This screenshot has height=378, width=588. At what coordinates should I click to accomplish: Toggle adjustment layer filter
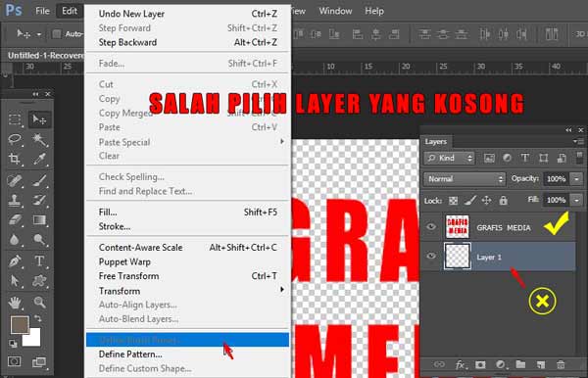point(507,158)
